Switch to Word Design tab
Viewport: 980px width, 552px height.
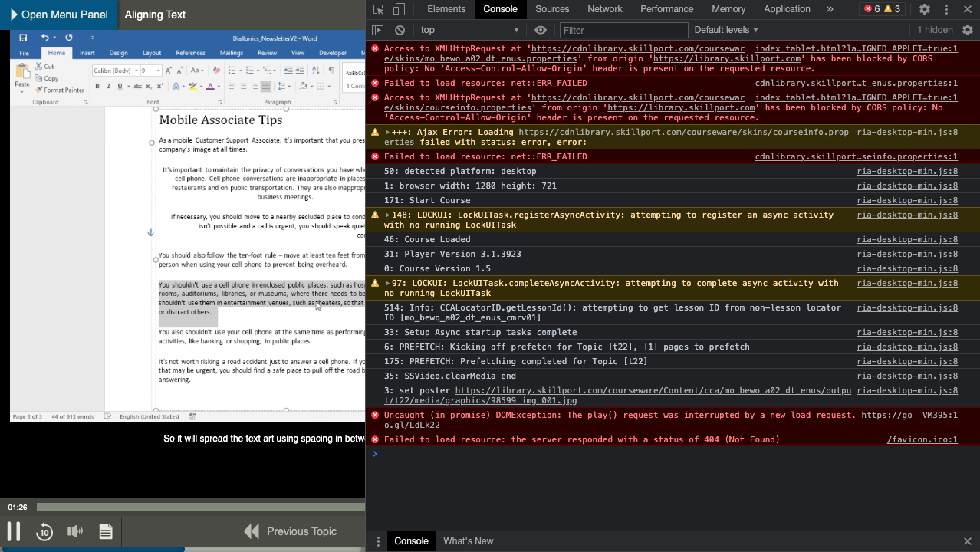pyautogui.click(x=118, y=53)
